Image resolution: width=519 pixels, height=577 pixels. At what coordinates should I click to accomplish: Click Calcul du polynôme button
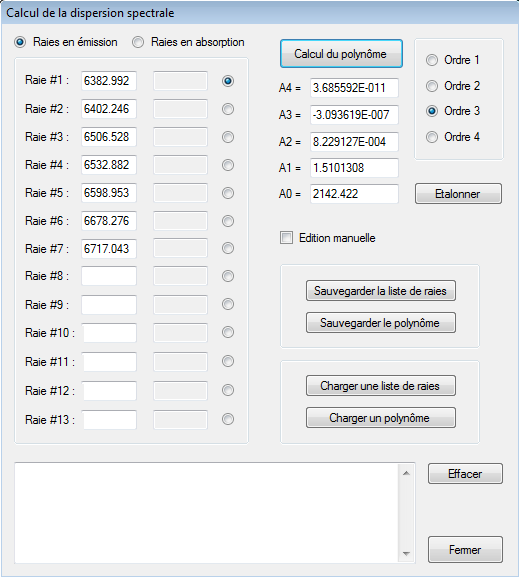[341, 54]
